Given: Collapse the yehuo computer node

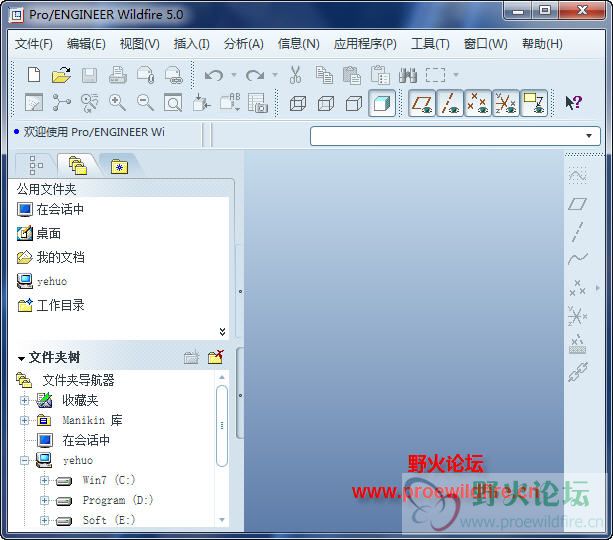Looking at the screenshot, I should (x=25, y=461).
